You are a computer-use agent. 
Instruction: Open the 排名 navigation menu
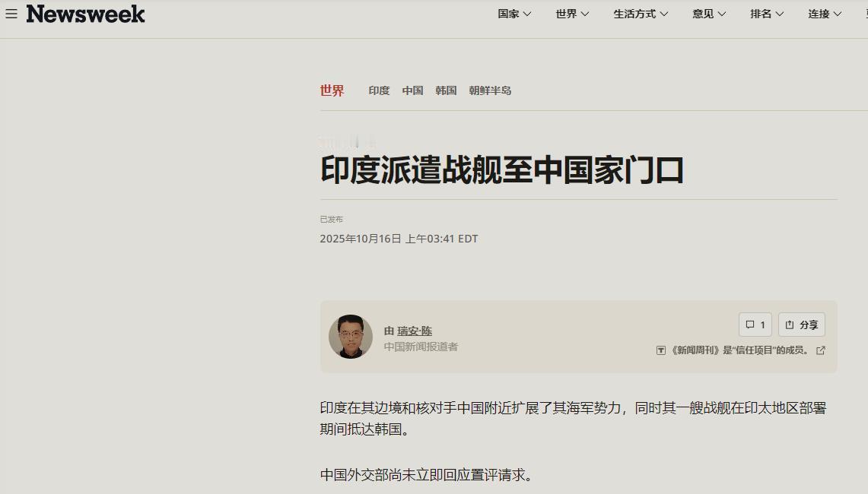click(x=767, y=14)
